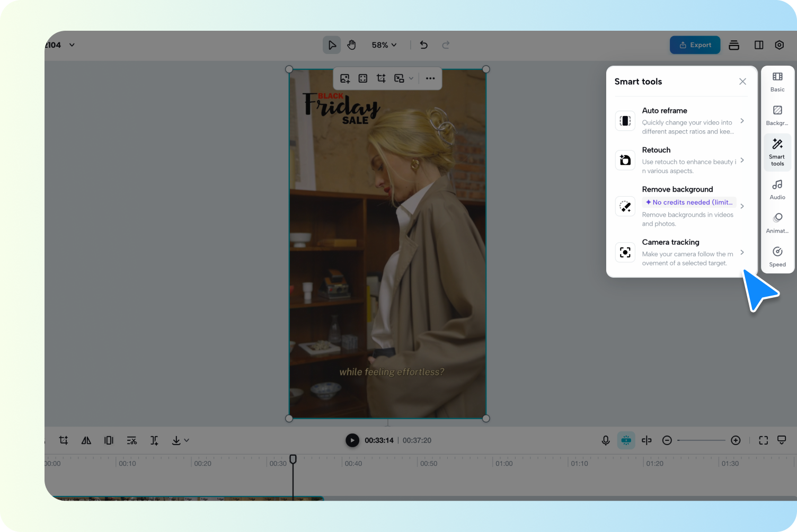Click the top-left resize handle of the canvas
797x532 pixels.
click(289, 69)
